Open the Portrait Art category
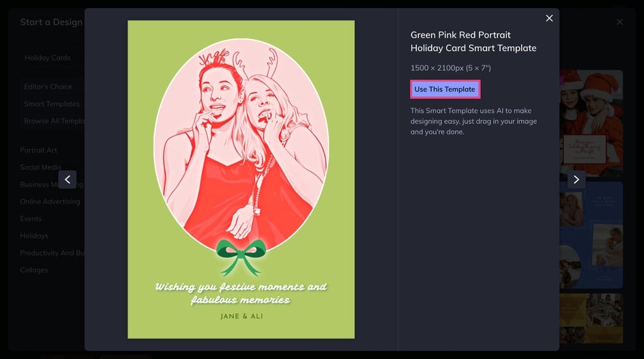This screenshot has width=644, height=359. (x=38, y=150)
